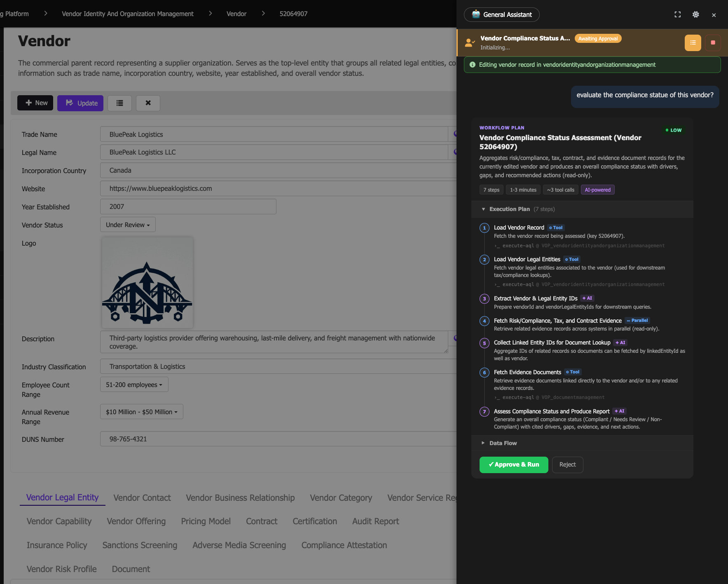
Task: Click Approve & Run button
Action: point(513,464)
